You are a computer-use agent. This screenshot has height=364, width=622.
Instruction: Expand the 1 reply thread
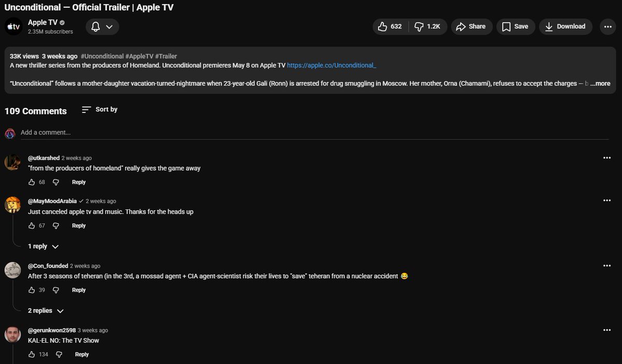click(x=43, y=247)
